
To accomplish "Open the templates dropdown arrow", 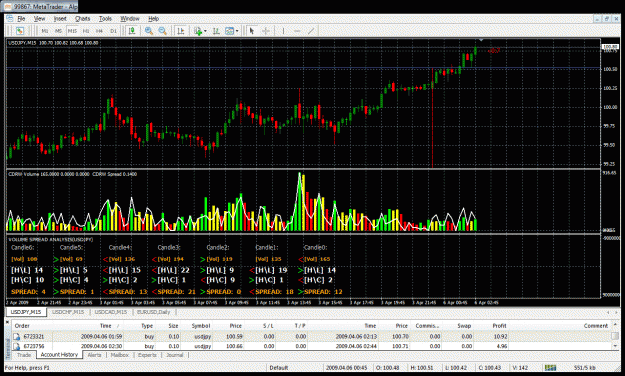I will pos(237,31).
